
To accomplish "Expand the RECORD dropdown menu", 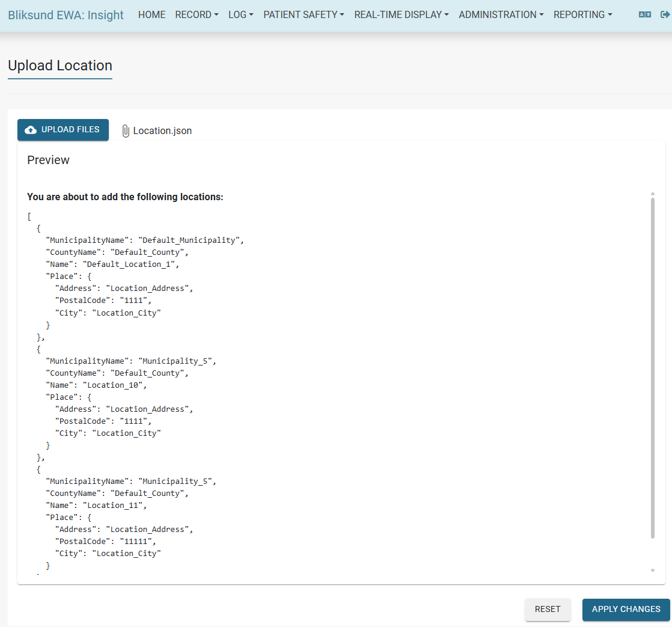I will tap(197, 15).
